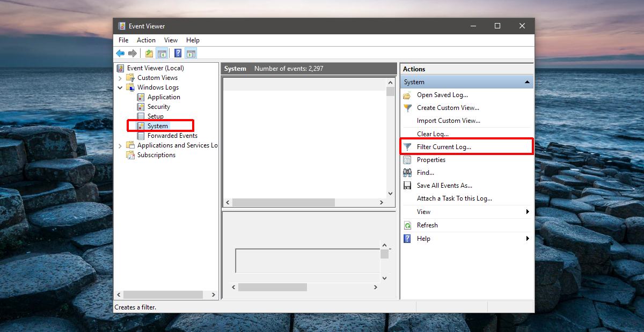Click the Up One Level folder icon
The height and width of the screenshot is (332, 644).
(149, 53)
